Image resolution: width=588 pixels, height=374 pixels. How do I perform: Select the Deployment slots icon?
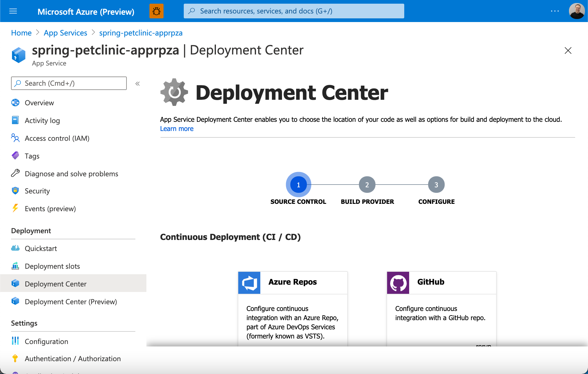15,266
